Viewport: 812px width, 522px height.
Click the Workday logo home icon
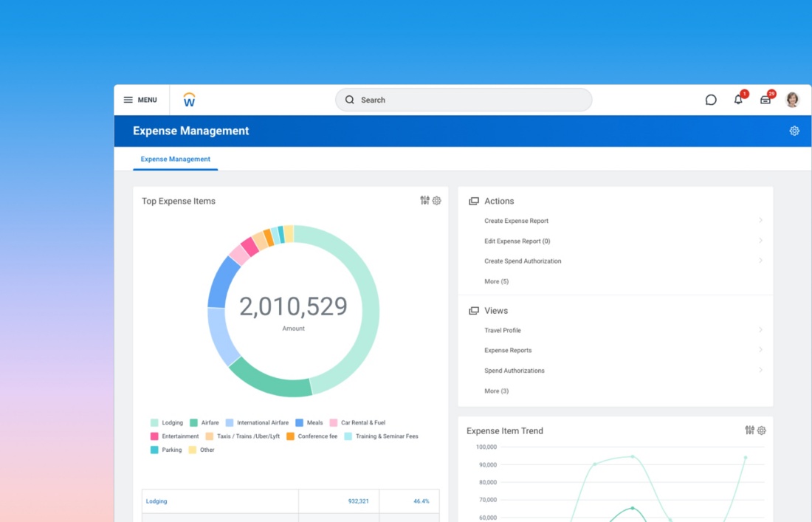(x=189, y=100)
